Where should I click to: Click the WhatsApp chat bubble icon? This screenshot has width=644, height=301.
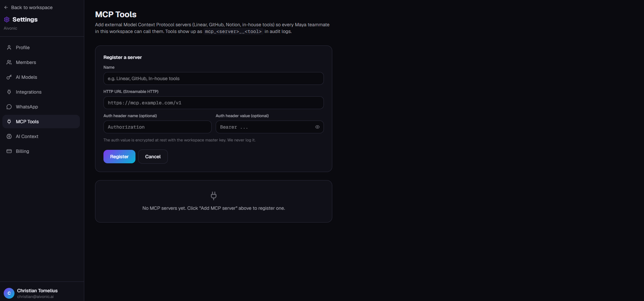[x=9, y=107]
